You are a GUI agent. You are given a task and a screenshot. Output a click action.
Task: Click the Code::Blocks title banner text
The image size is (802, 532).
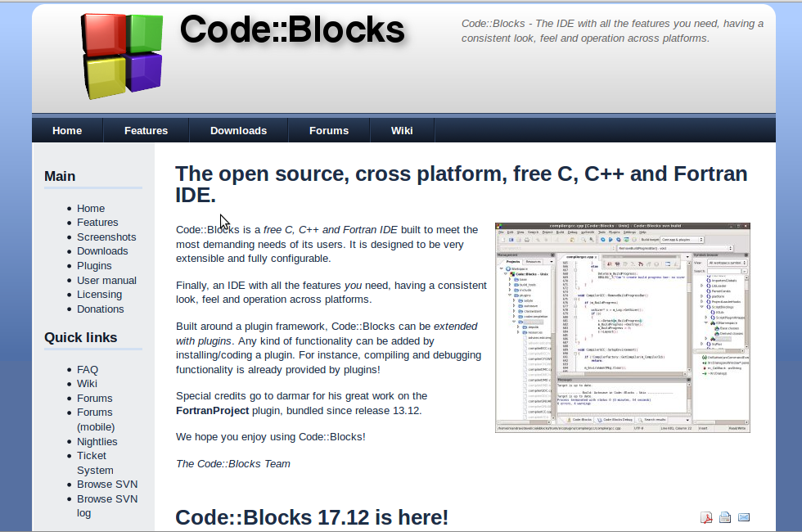(292, 29)
